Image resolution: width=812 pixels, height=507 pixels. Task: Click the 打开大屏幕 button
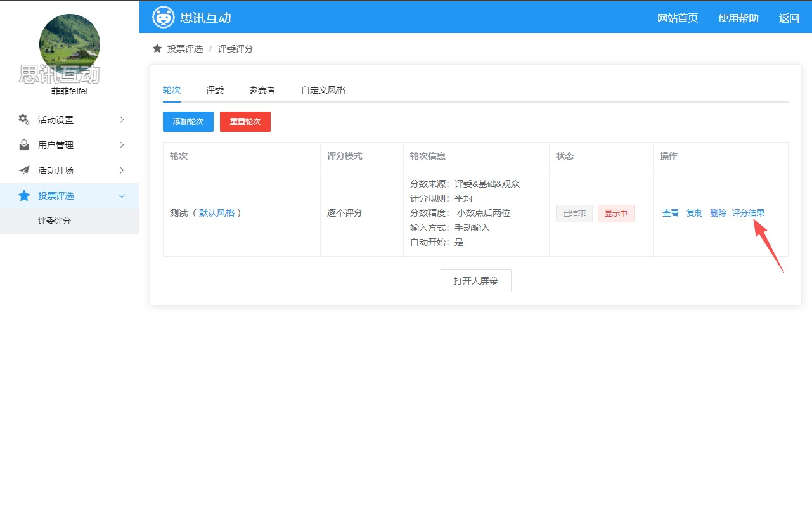pos(476,281)
